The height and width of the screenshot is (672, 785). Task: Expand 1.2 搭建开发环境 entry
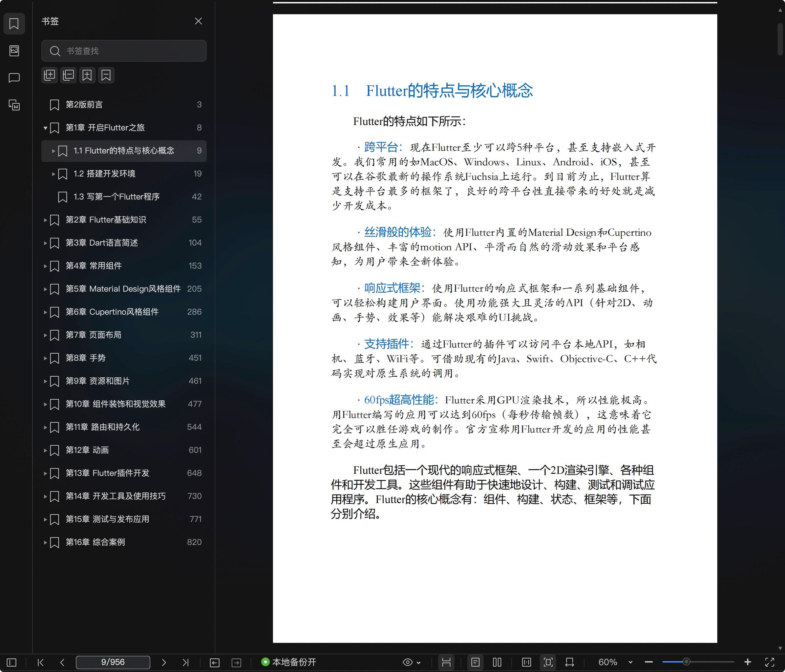54,174
